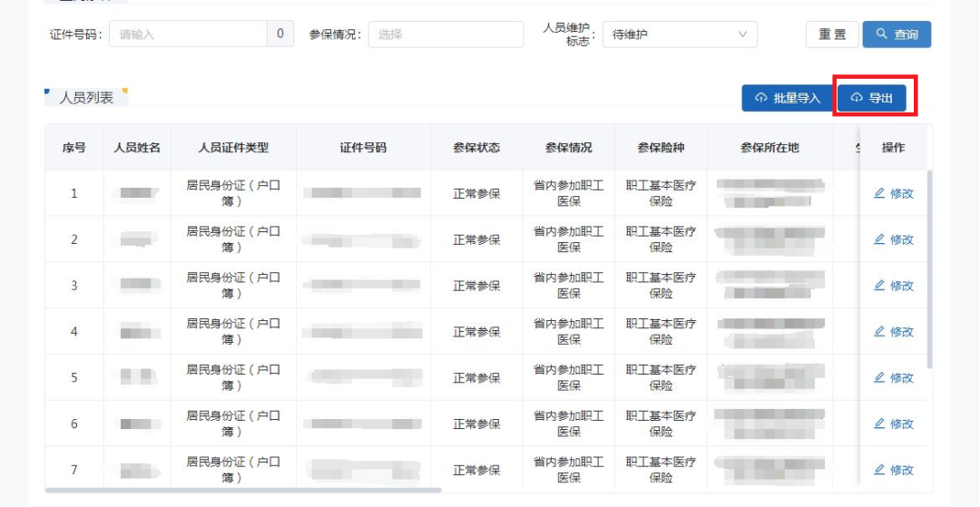980x507 pixels.
Task: Open the 参保情况 select dropdown
Action: 446,34
